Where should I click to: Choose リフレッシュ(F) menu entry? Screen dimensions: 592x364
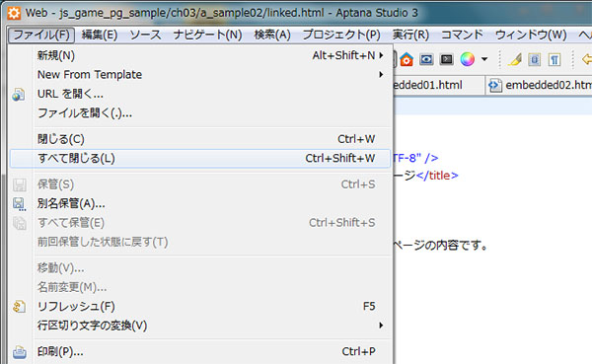tap(200, 306)
